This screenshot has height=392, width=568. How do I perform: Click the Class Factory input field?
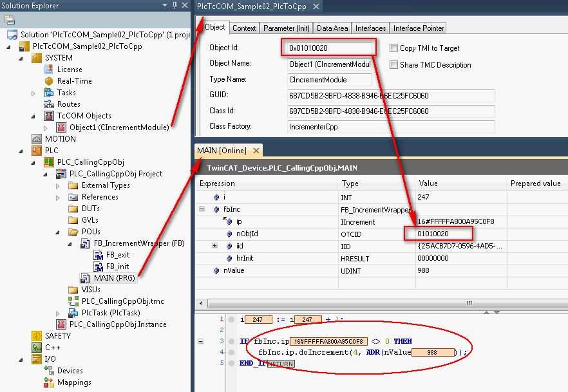click(x=391, y=127)
